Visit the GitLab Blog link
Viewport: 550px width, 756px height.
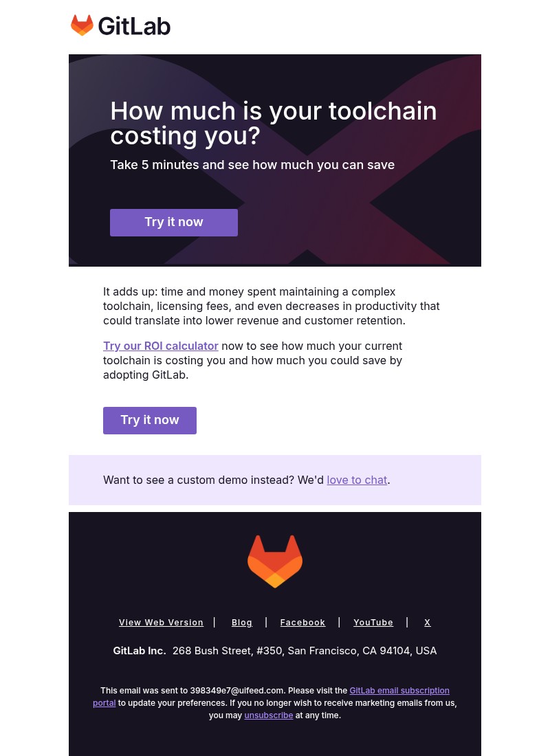(x=242, y=622)
